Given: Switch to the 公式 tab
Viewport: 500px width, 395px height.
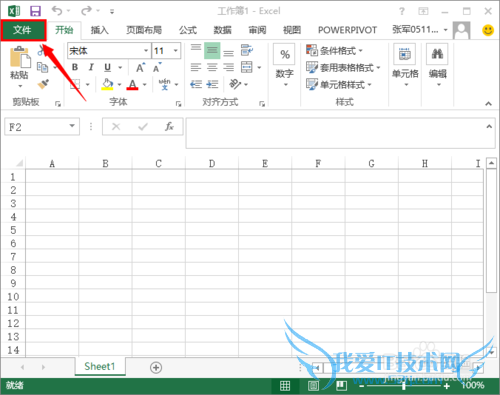Looking at the screenshot, I should point(188,30).
